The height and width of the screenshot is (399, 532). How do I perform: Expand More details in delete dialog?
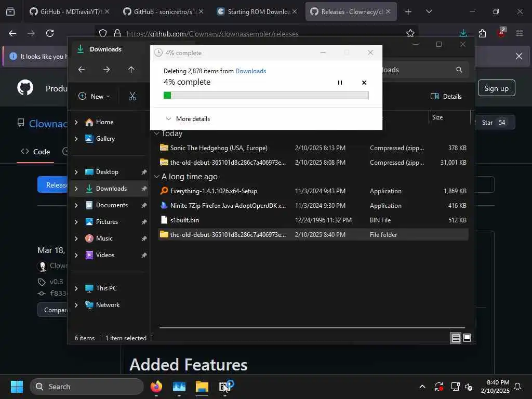[x=188, y=119]
